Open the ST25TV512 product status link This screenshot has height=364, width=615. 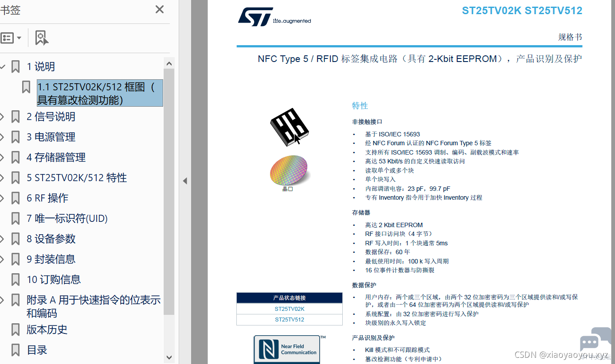coord(290,320)
